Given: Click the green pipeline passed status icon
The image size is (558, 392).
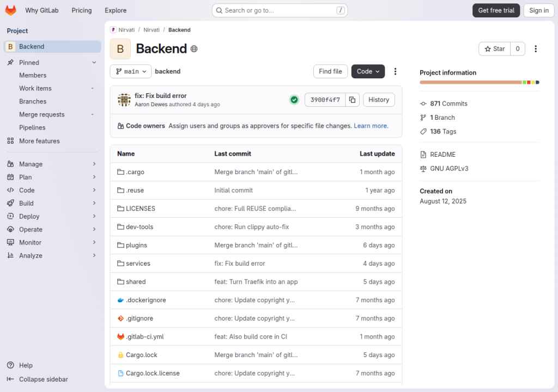Looking at the screenshot, I should pos(294,100).
